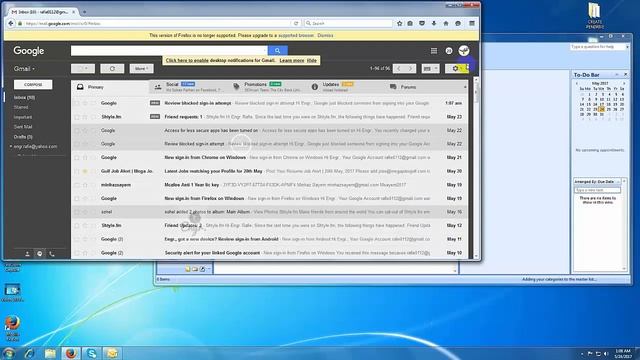Click Windows Start button
Image resolution: width=640 pixels, height=360 pixels.
coord(9,353)
